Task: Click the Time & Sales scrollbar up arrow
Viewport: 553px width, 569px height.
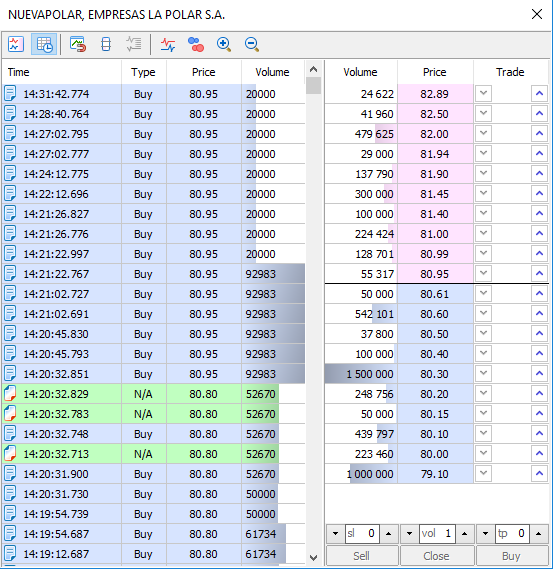Action: (x=314, y=70)
